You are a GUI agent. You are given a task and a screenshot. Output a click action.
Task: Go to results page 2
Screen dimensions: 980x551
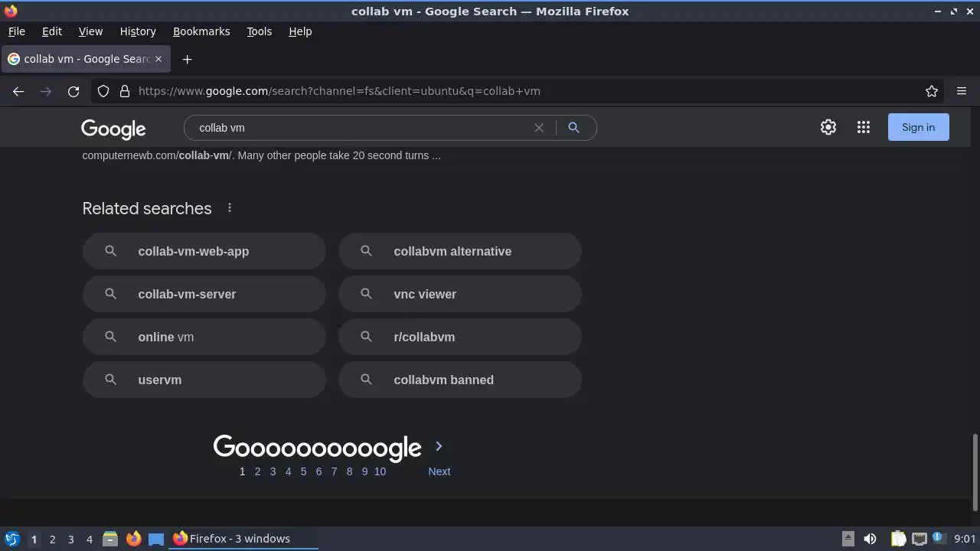click(257, 471)
